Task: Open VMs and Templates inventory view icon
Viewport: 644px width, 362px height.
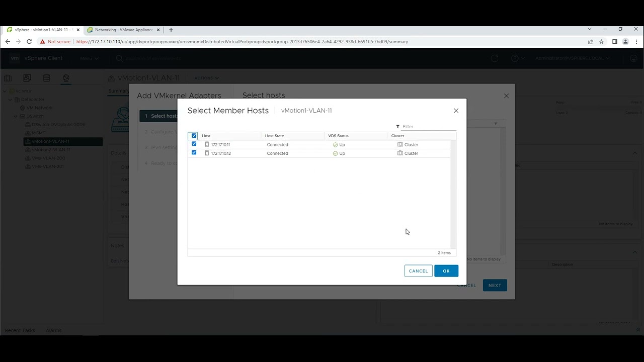Action: click(x=27, y=78)
